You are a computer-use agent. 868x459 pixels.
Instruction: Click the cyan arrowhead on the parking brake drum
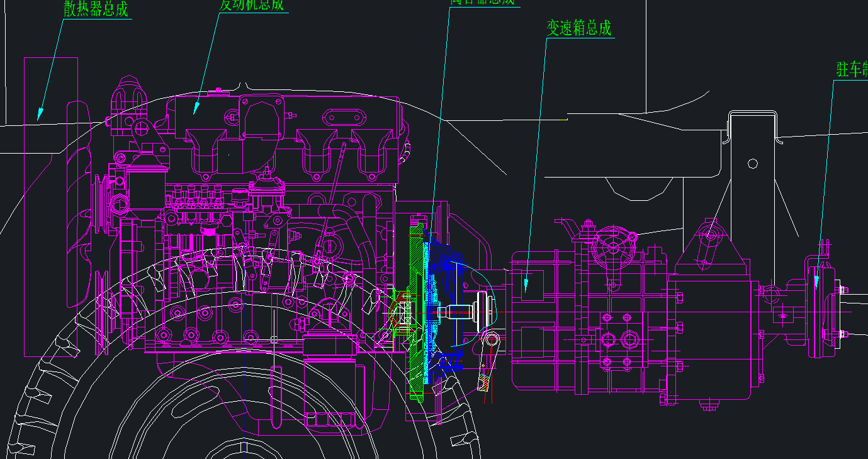816,282
